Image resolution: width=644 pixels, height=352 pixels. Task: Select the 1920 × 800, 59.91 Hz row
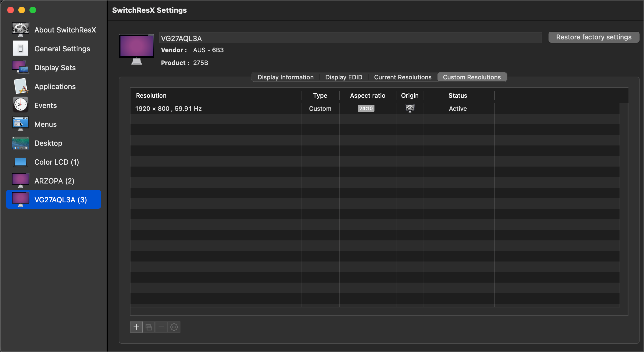click(x=375, y=109)
